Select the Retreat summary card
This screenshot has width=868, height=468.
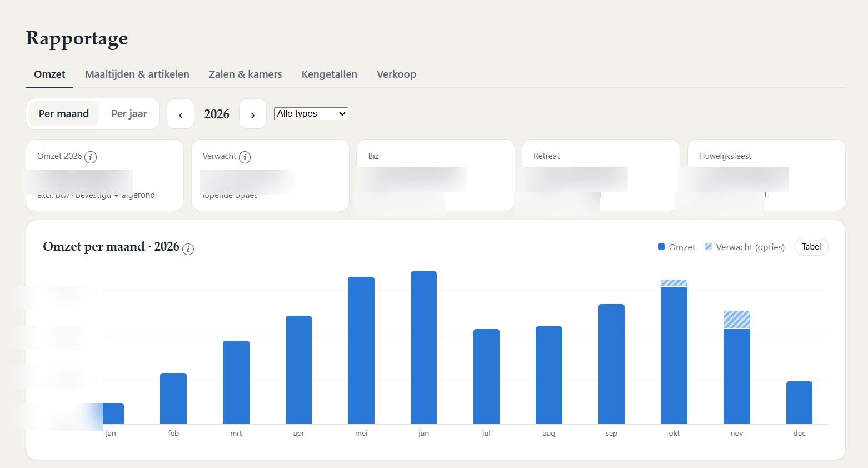coord(601,175)
